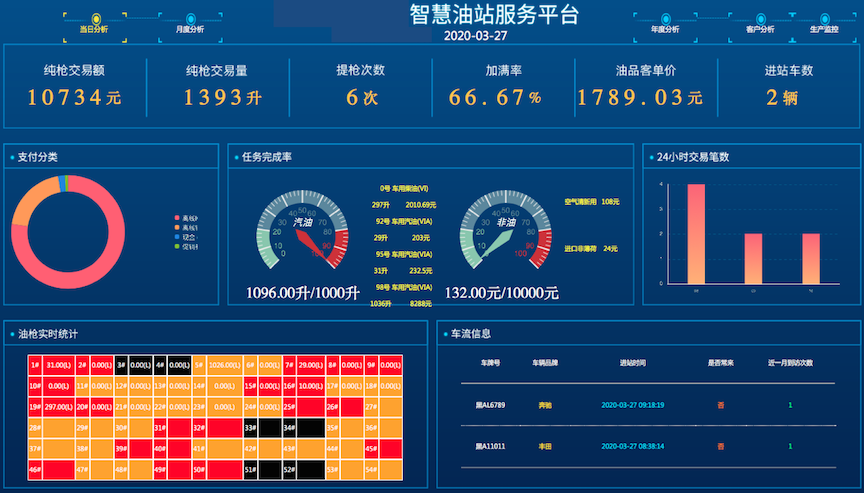The image size is (864, 493).
Task: Click the yellow dot icon above 当日分析
Action: (95, 18)
